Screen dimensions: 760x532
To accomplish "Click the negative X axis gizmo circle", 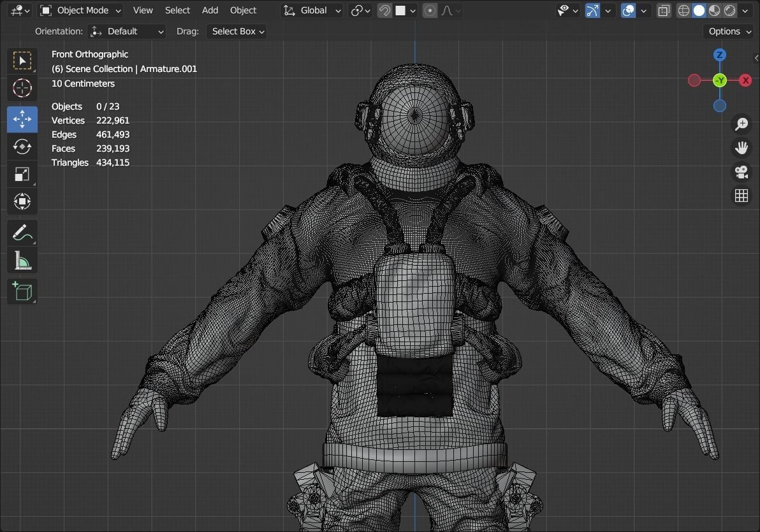I will (x=694, y=80).
